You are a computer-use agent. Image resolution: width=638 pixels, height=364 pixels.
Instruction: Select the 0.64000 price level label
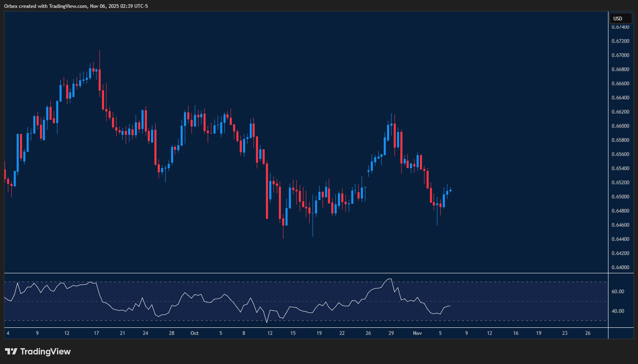pos(621,267)
